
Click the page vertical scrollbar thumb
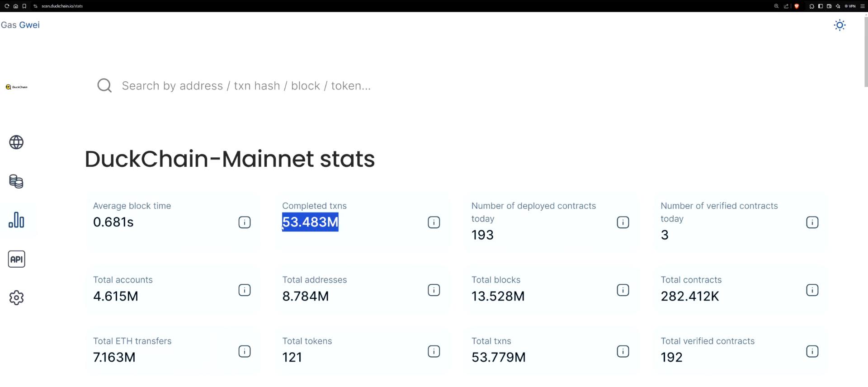tap(866, 51)
